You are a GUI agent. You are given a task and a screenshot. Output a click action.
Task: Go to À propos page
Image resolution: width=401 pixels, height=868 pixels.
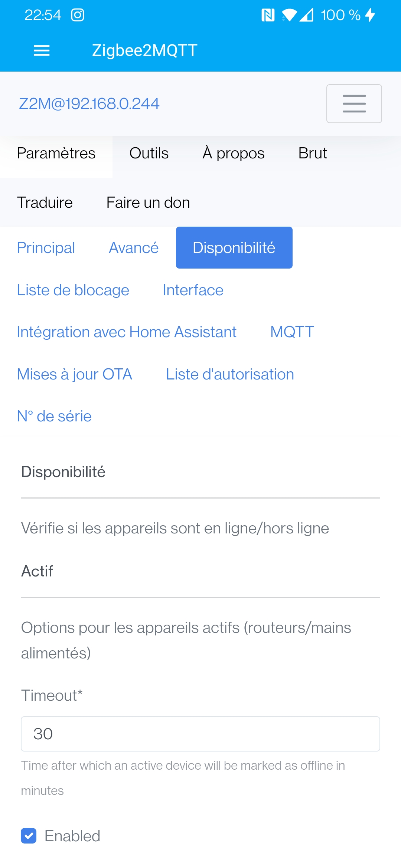point(233,153)
